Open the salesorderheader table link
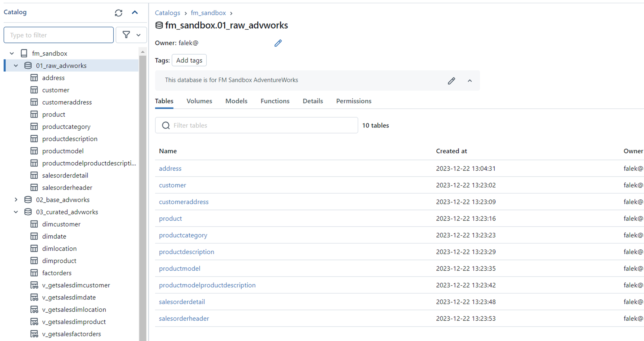Image resolution: width=644 pixels, height=341 pixels. (x=184, y=318)
